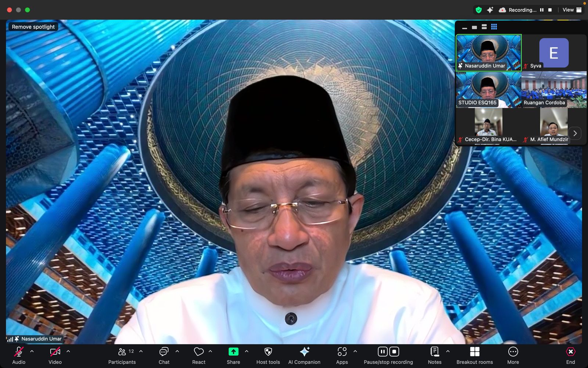
Task: Expand the Apps options arrow
Action: 355,351
